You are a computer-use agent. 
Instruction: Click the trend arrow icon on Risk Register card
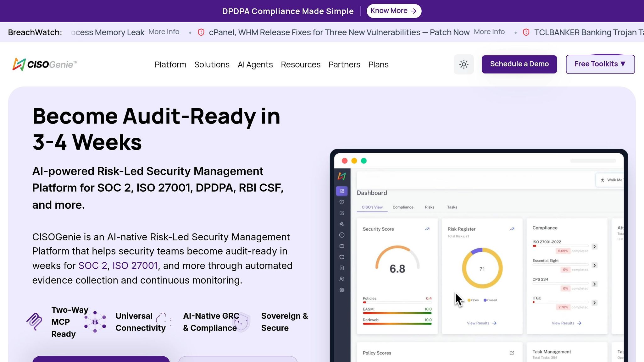(x=512, y=229)
